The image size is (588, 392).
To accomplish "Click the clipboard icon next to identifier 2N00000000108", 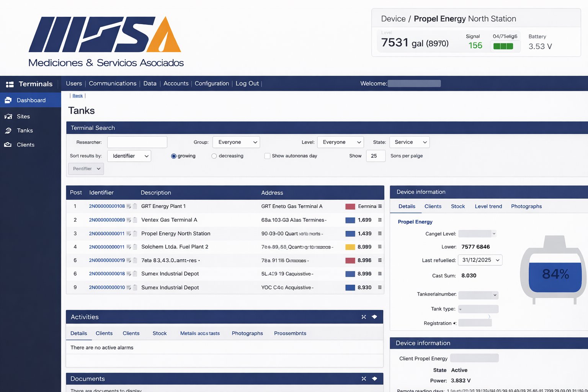I will point(135,206).
